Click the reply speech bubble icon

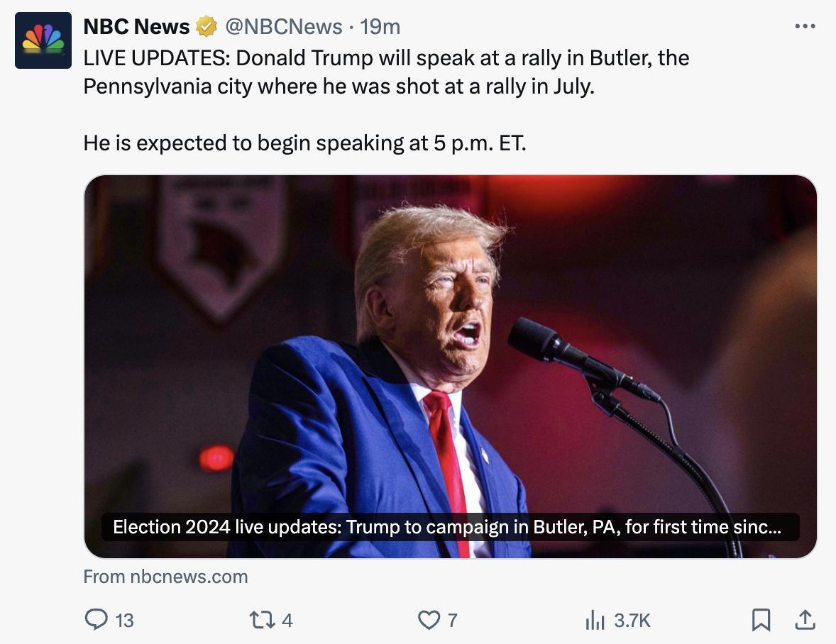pos(96,620)
